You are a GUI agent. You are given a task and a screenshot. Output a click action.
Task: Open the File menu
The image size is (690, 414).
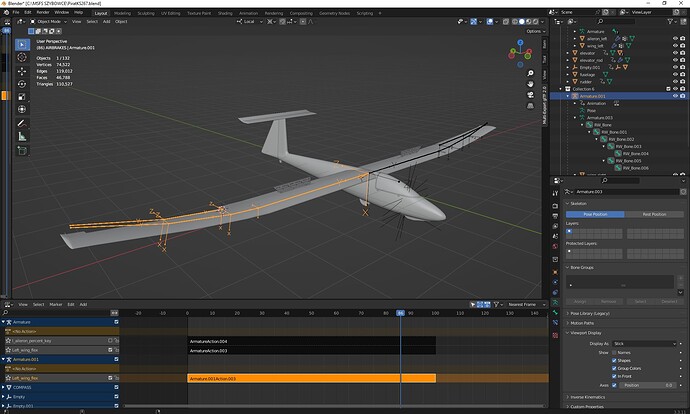coord(16,12)
